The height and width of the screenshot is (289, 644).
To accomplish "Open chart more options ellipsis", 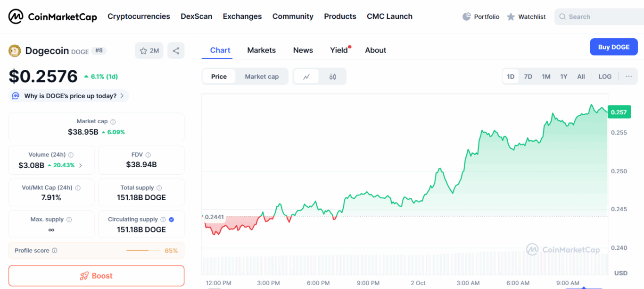I will [628, 76].
